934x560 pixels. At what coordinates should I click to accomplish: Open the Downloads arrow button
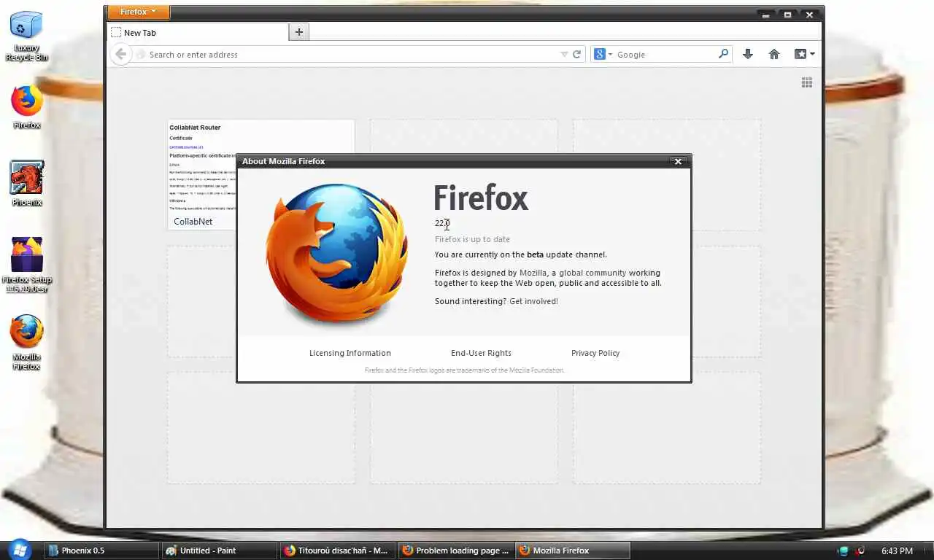(x=748, y=54)
